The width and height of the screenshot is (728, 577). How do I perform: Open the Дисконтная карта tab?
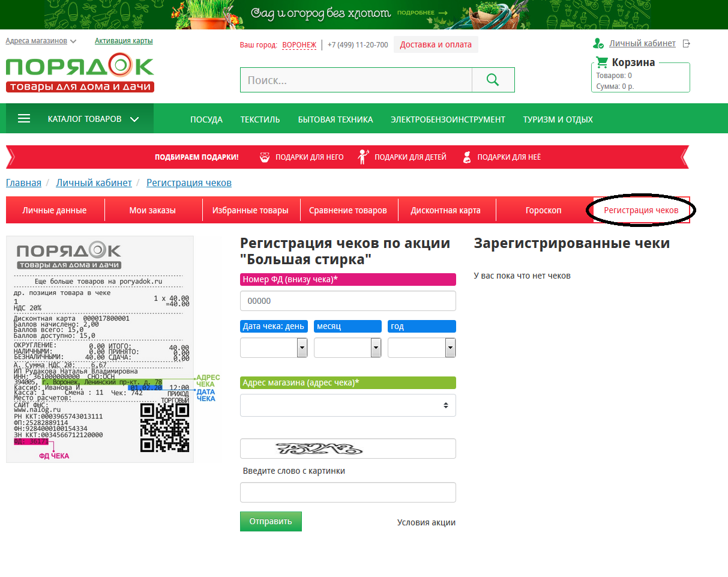click(x=446, y=210)
